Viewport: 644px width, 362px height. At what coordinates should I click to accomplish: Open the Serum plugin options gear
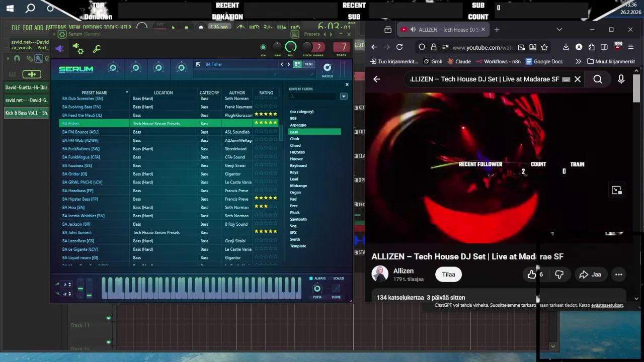click(x=62, y=34)
